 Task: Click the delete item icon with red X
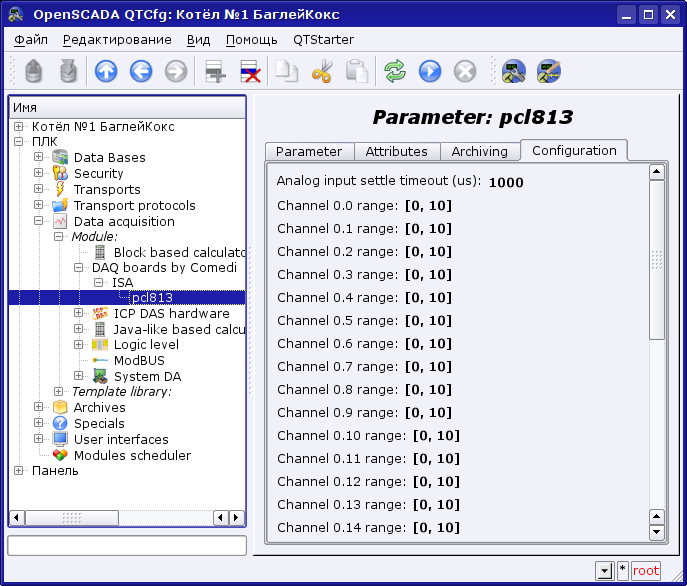[249, 71]
